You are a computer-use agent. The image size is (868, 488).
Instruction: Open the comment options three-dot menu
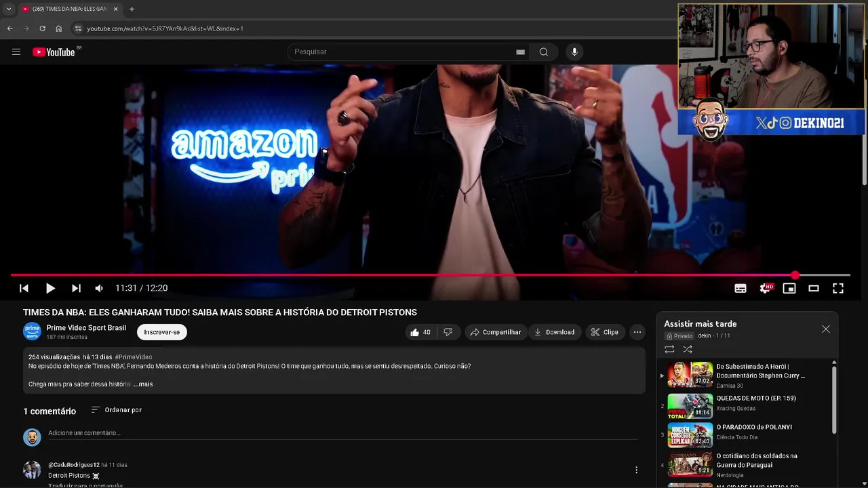[x=636, y=470]
